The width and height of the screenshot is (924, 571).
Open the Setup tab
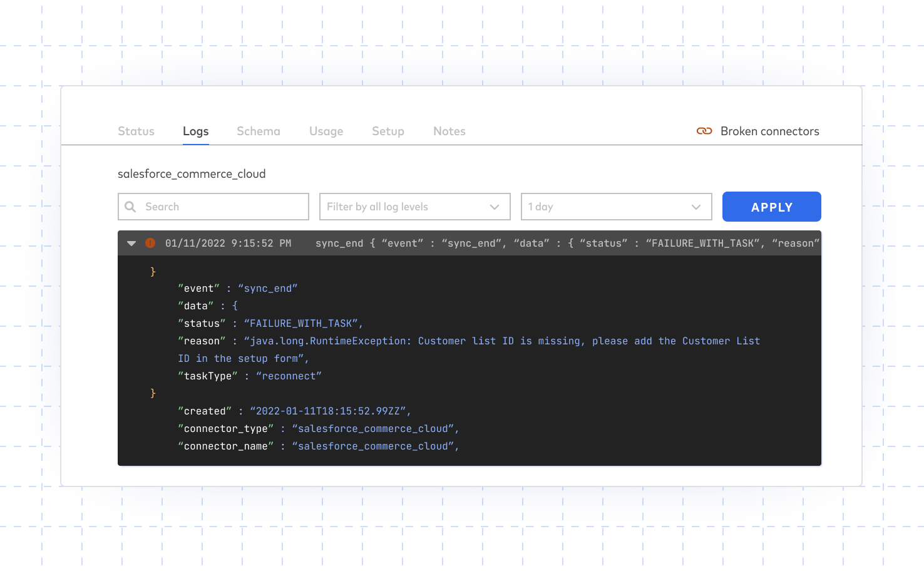[x=388, y=131]
